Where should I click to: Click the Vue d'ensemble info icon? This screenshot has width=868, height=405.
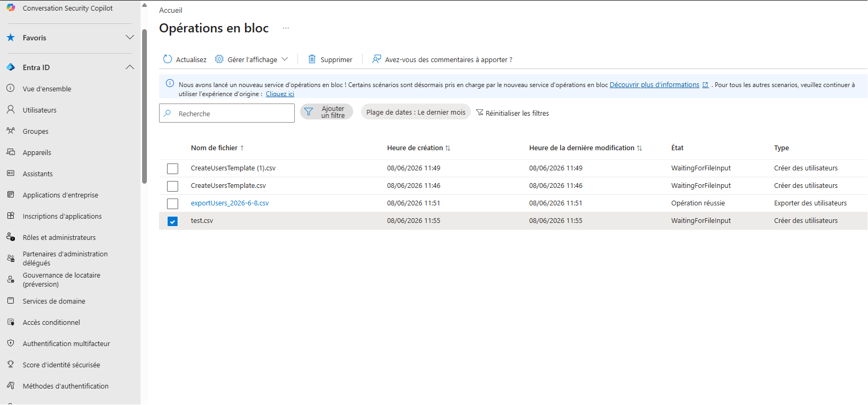[11, 88]
